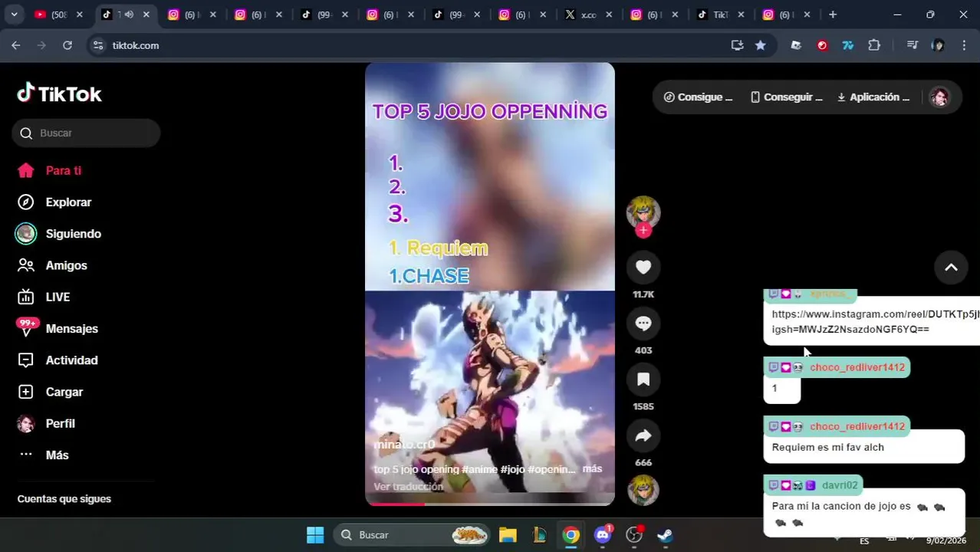Follow creator with red plus badge
The height and width of the screenshot is (552, 980).
(x=643, y=230)
